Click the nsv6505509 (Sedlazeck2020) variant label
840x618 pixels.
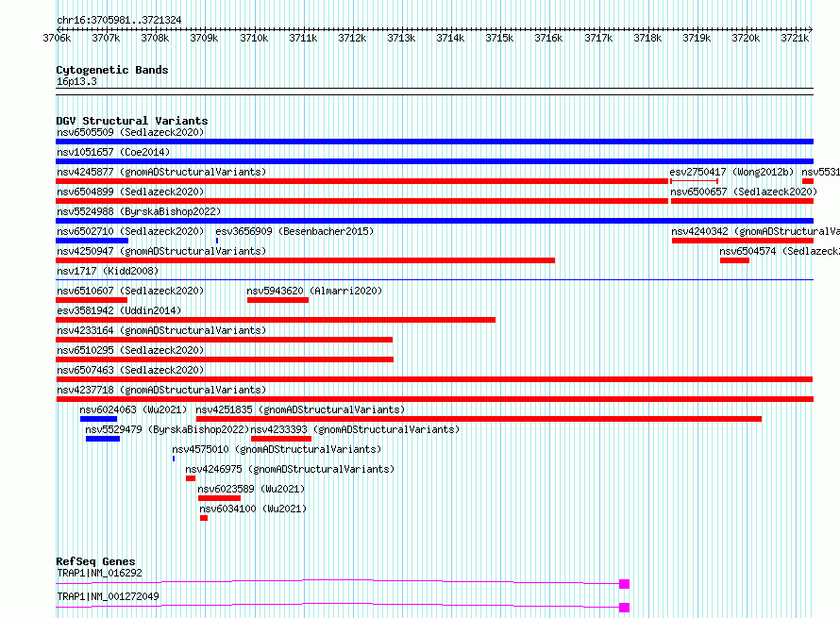click(130, 132)
